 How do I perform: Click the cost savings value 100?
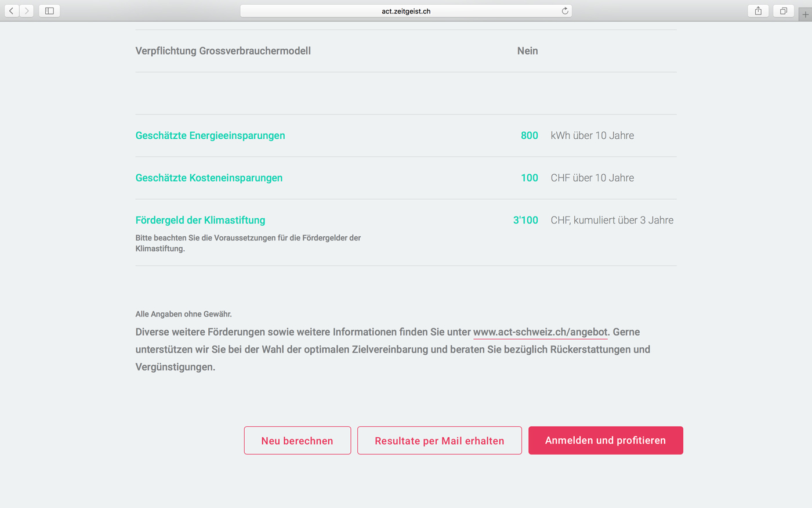pyautogui.click(x=530, y=178)
